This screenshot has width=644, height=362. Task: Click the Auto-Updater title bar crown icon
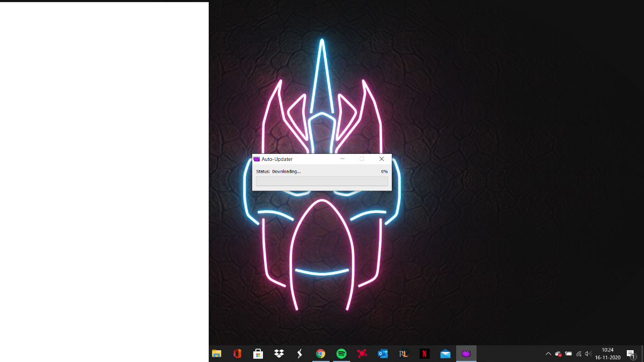point(257,159)
